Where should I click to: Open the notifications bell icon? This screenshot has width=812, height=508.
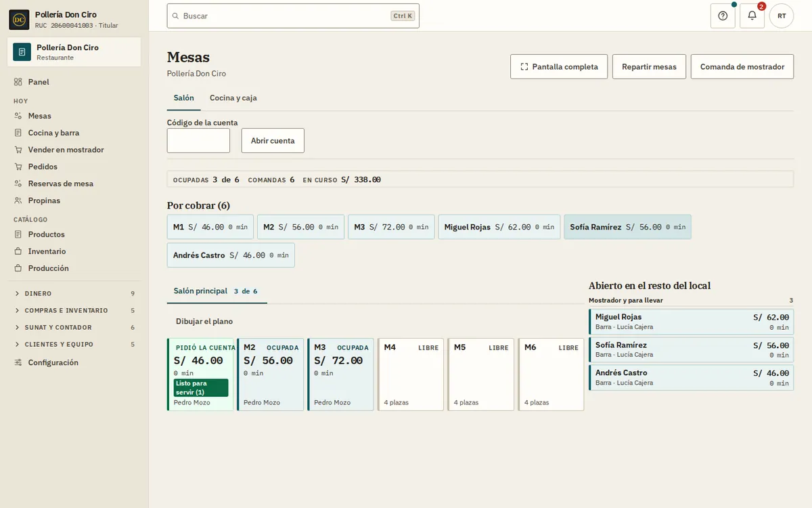752,16
